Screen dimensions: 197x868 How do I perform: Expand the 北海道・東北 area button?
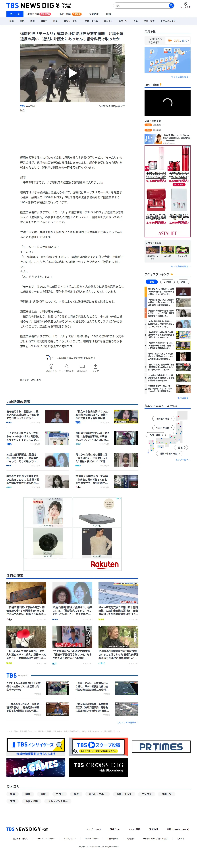coord(164,419)
